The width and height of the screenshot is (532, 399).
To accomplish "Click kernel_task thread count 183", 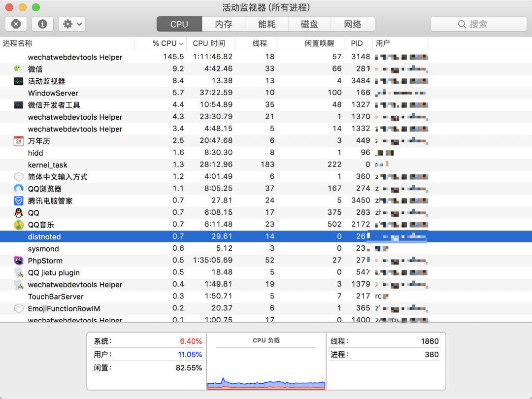I will coord(267,165).
